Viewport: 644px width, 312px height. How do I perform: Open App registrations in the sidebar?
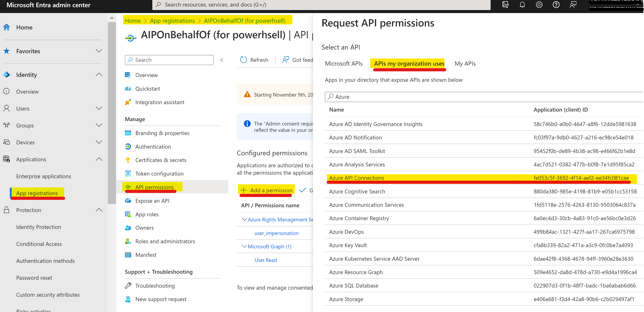[x=37, y=193]
